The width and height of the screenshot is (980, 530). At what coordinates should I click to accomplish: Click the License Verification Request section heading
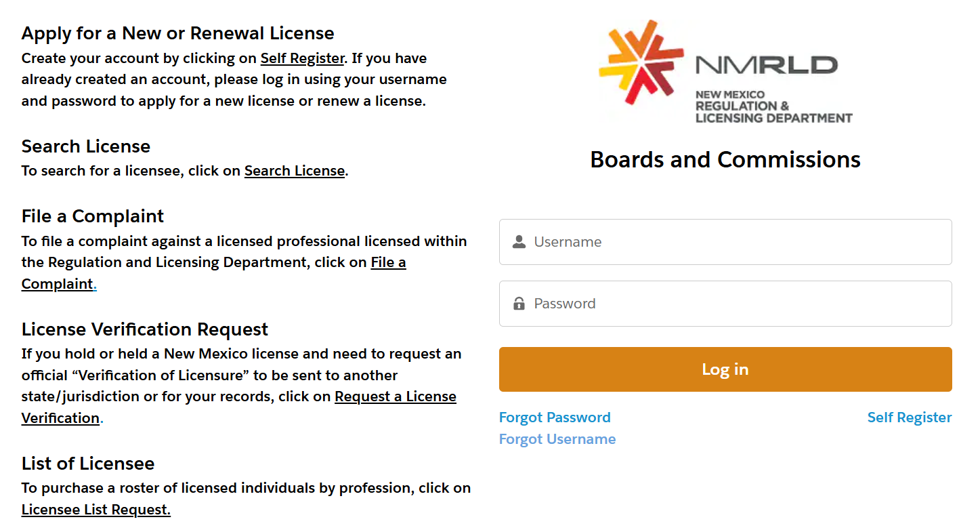point(145,329)
